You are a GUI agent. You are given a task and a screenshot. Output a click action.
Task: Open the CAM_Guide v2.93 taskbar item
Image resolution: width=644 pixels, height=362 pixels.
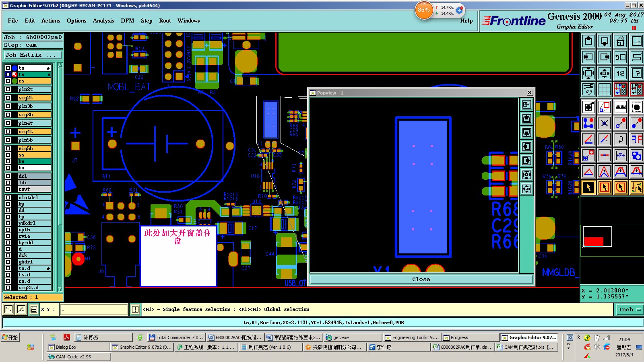78,357
